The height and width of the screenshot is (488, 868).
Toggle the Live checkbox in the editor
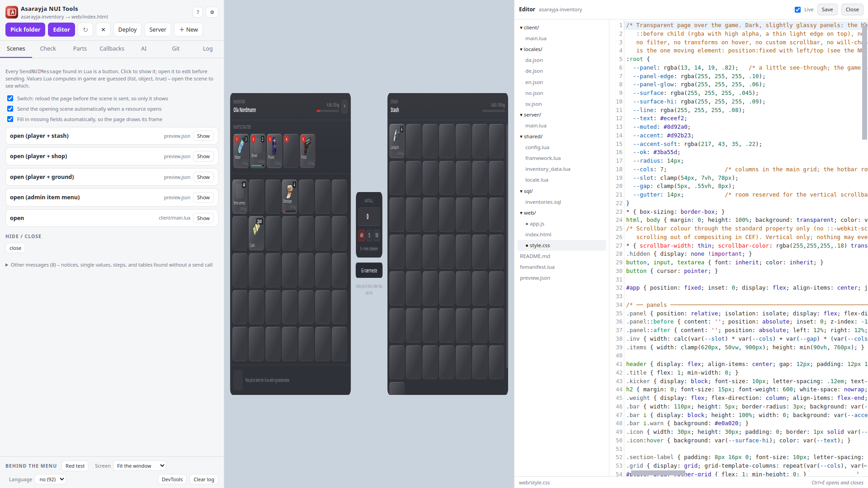point(797,9)
